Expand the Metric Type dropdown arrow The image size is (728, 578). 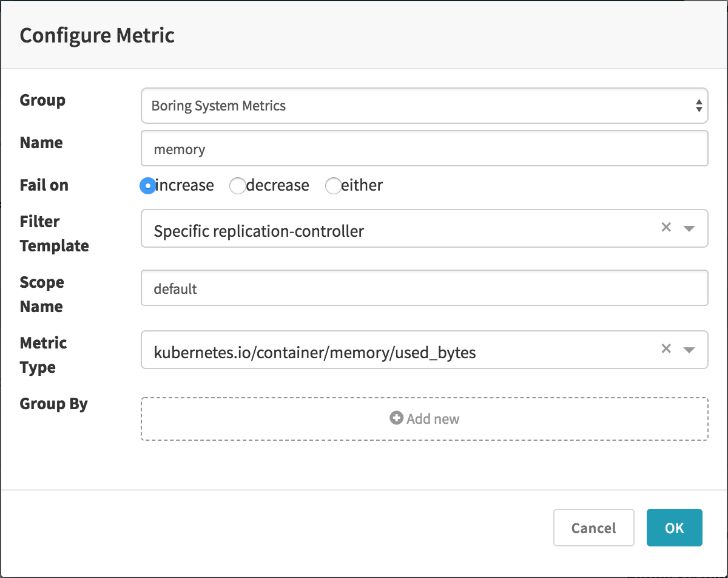coord(689,350)
